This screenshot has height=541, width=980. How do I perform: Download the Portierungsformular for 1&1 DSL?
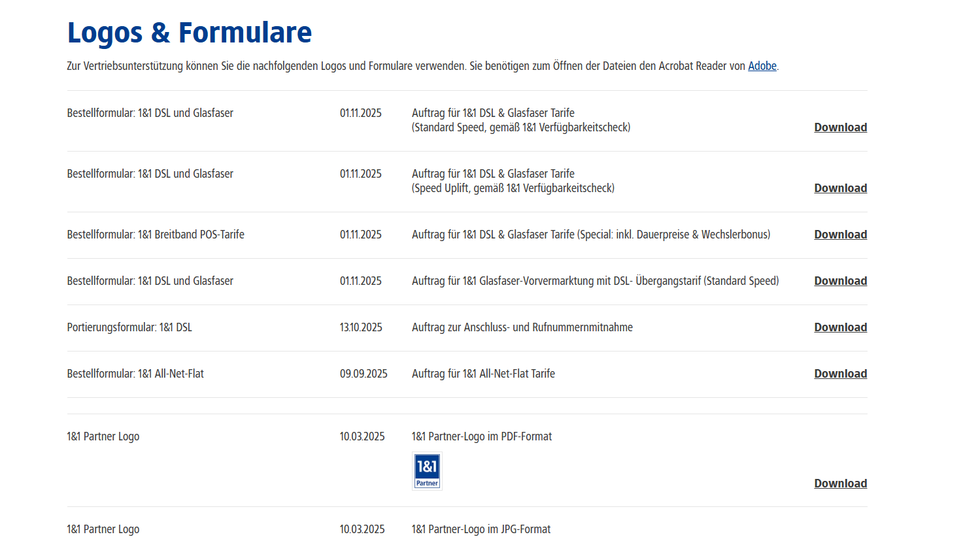(x=840, y=327)
